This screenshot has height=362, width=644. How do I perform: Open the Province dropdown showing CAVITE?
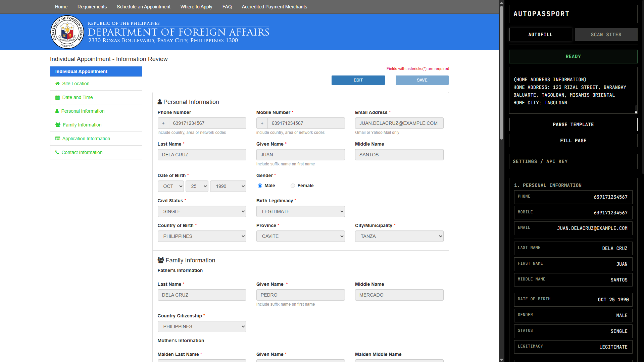coord(301,236)
